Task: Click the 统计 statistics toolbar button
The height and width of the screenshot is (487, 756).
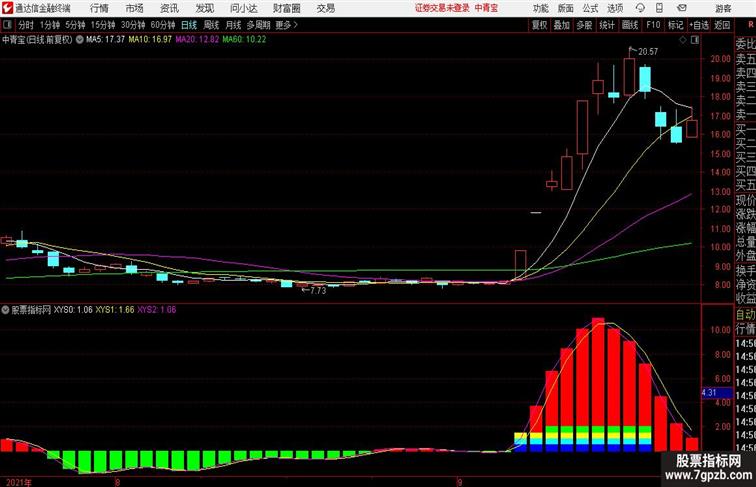Action: coord(607,25)
